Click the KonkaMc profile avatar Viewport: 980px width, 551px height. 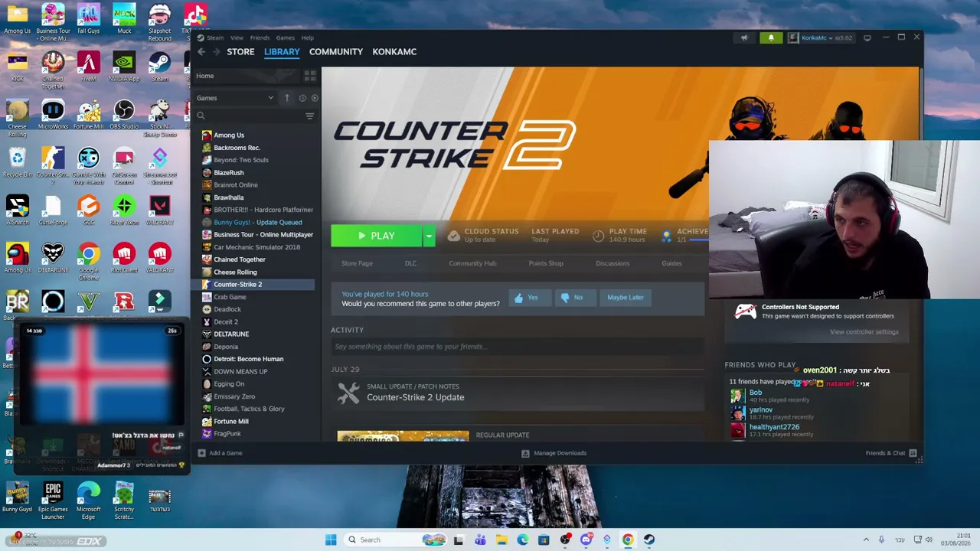point(794,37)
